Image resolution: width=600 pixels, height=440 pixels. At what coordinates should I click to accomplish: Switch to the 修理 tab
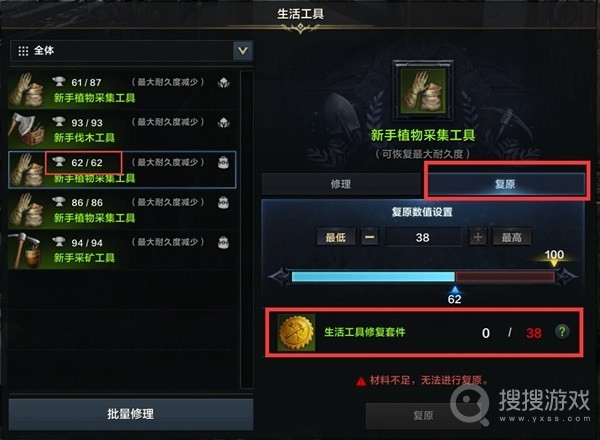[x=341, y=184]
